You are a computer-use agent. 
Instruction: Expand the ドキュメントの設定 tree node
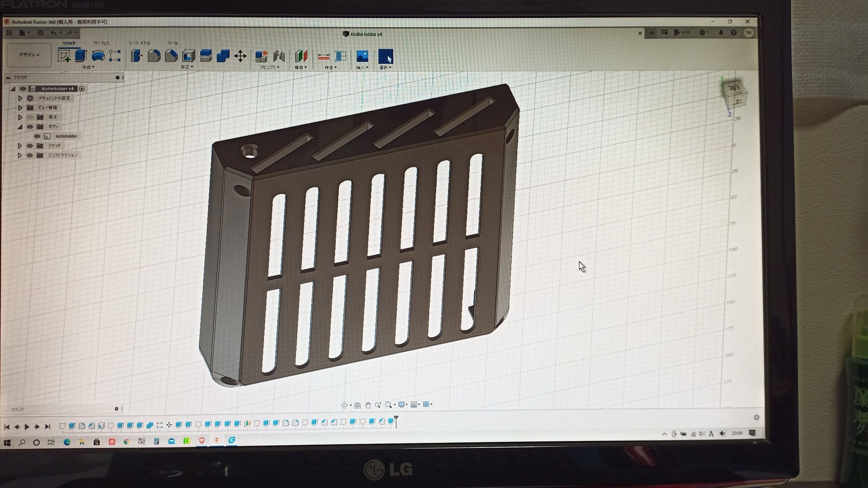[20, 98]
